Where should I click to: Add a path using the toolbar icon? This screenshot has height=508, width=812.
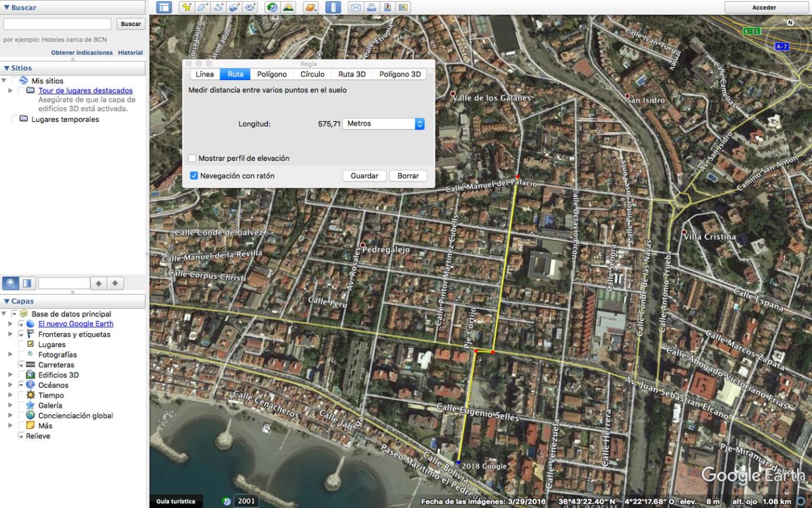[218, 7]
